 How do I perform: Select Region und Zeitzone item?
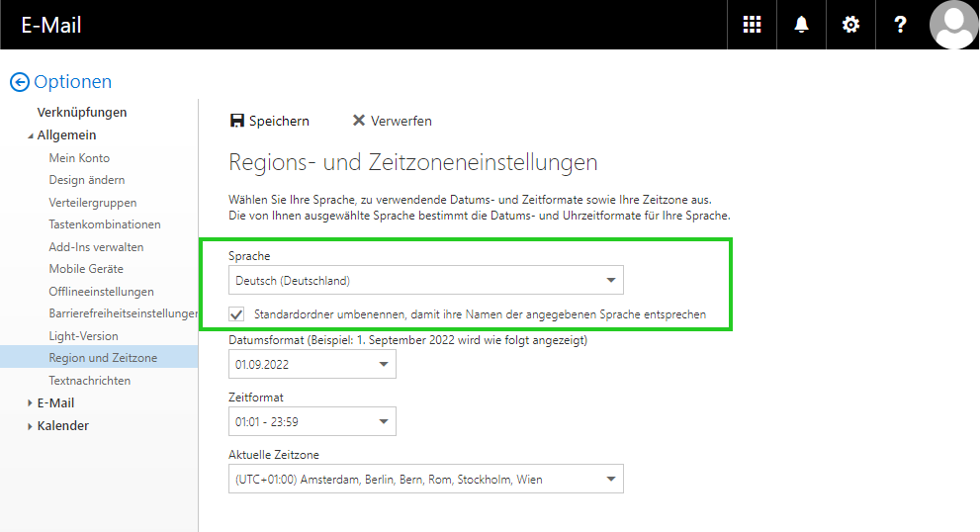pos(99,358)
